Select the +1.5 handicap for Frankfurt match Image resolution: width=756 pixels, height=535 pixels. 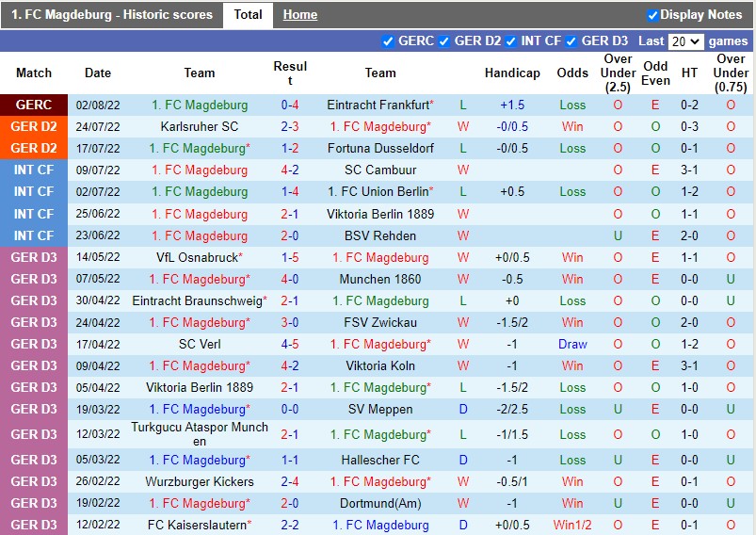(x=512, y=105)
